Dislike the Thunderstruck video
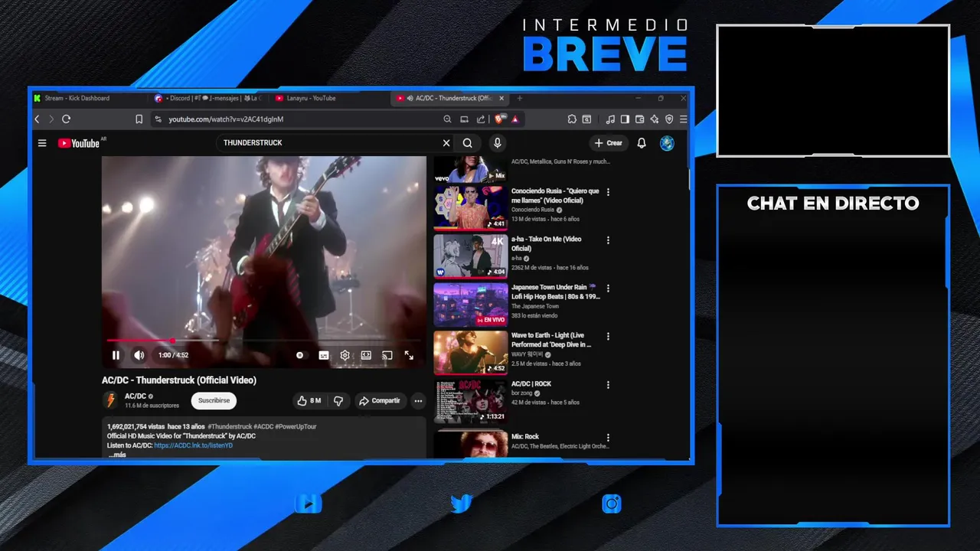Viewport: 980px width, 551px height. click(338, 400)
